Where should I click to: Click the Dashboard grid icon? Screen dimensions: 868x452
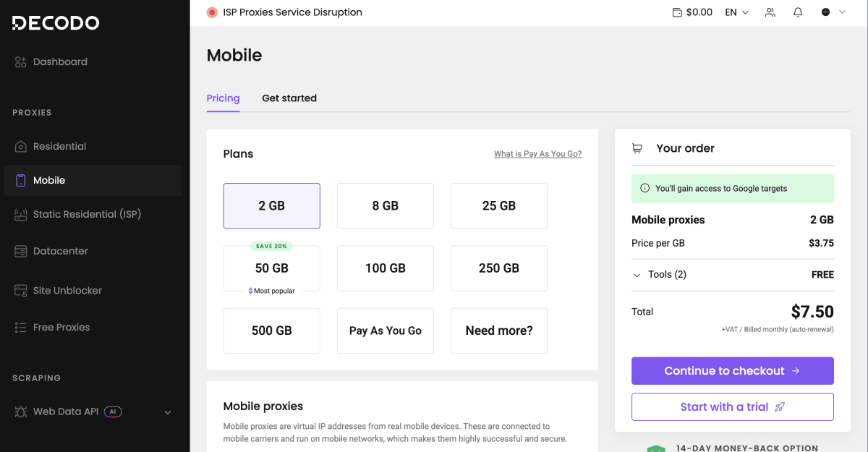20,62
